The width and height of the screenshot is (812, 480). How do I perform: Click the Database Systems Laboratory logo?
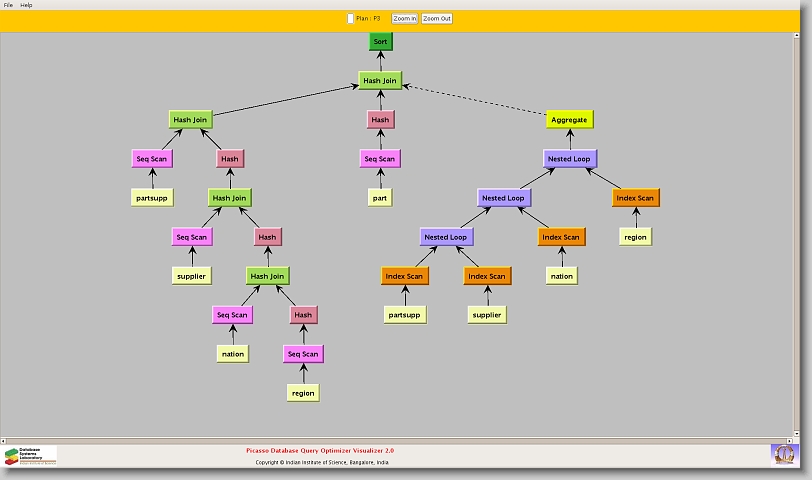[x=30, y=456]
